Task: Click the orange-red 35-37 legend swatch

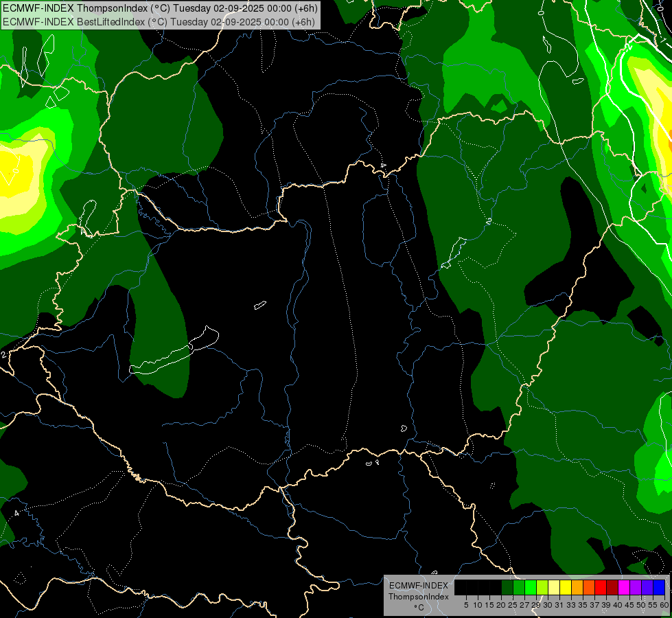Action: click(589, 587)
